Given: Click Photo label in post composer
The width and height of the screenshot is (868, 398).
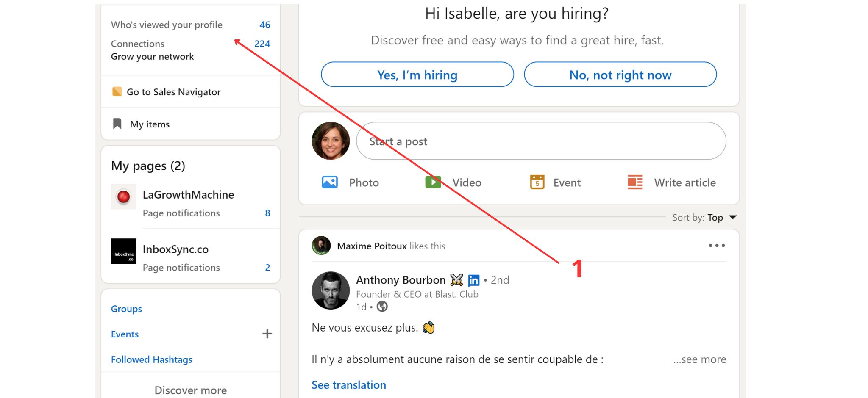Looking at the screenshot, I should (x=364, y=182).
